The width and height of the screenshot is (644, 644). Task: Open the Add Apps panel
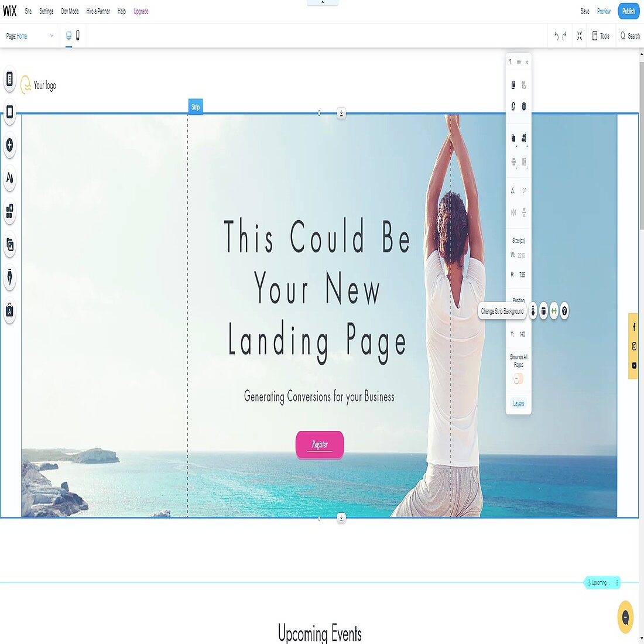click(x=9, y=213)
